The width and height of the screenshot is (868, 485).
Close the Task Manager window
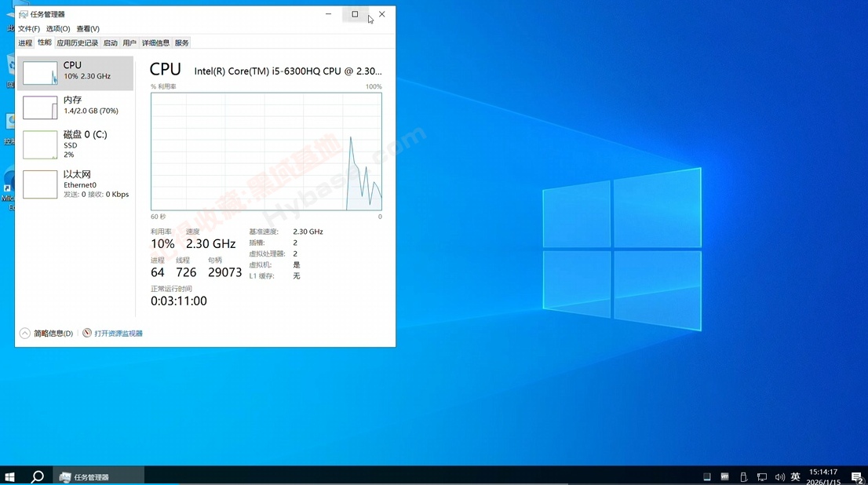coord(382,14)
